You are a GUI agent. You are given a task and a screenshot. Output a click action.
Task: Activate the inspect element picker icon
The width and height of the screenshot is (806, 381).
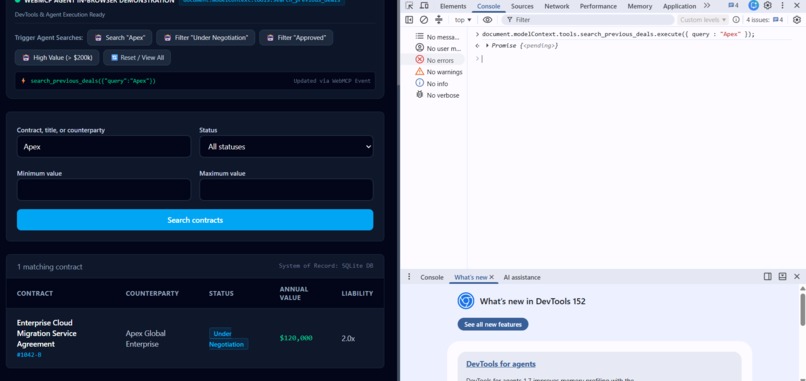coord(409,6)
